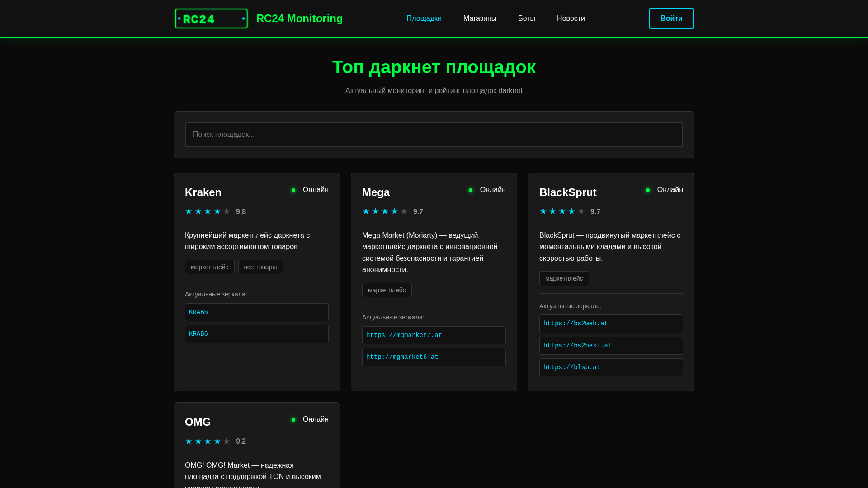Click the Актуальный мониторинг subtitle text
Screen dimensions: 868x488
coord(434,91)
